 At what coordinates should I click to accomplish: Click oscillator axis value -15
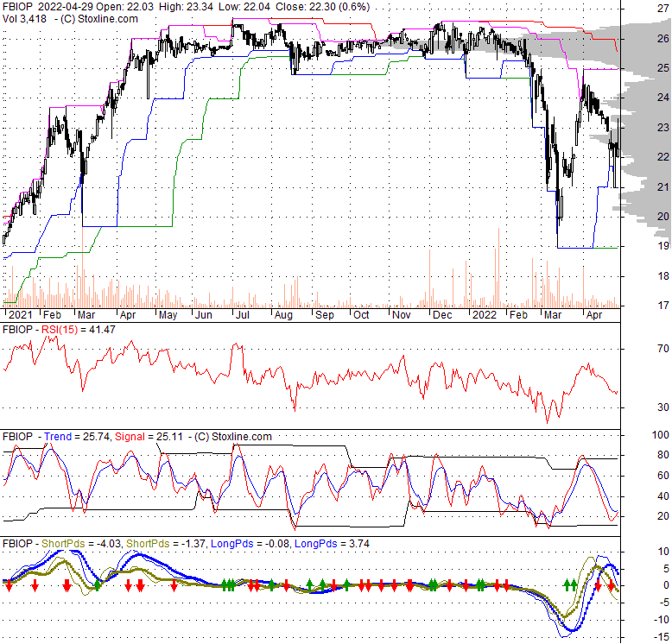click(x=662, y=637)
